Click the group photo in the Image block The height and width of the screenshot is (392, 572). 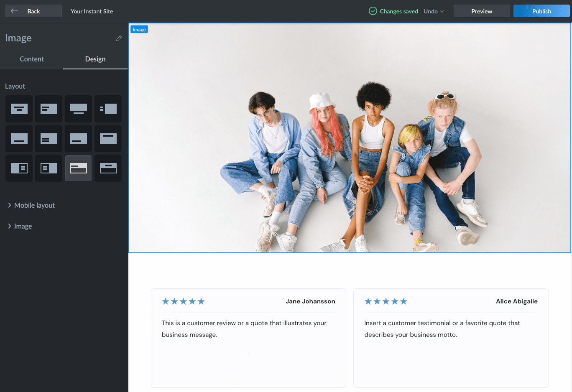point(349,167)
